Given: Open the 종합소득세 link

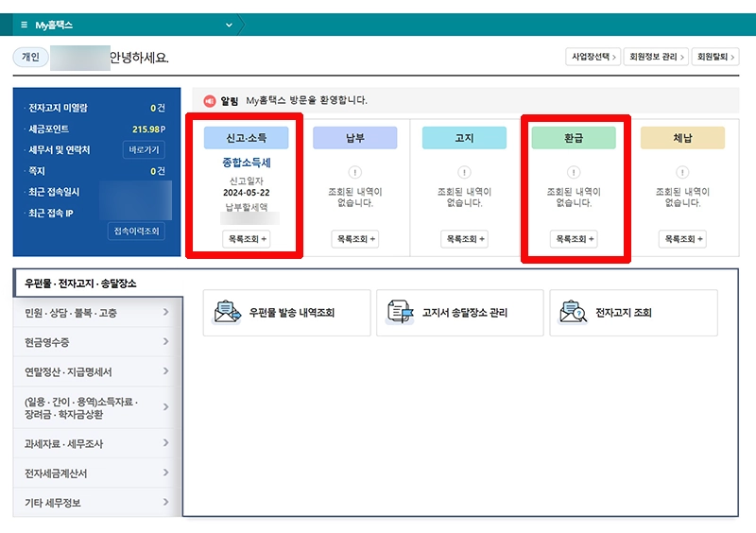Looking at the screenshot, I should point(247,163).
